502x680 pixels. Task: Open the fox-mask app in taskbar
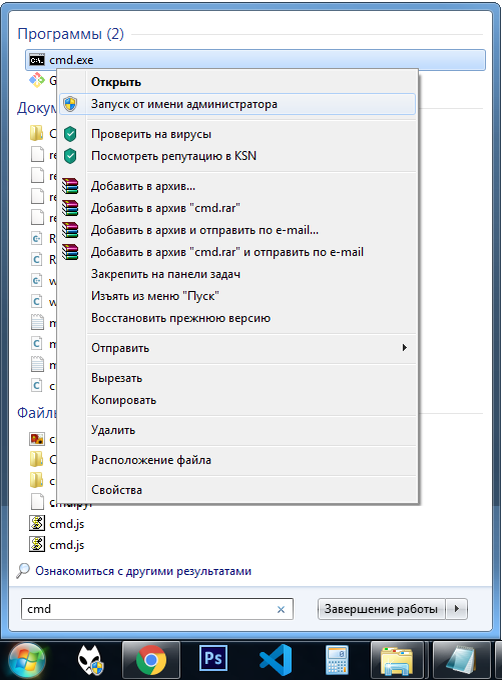(90, 660)
